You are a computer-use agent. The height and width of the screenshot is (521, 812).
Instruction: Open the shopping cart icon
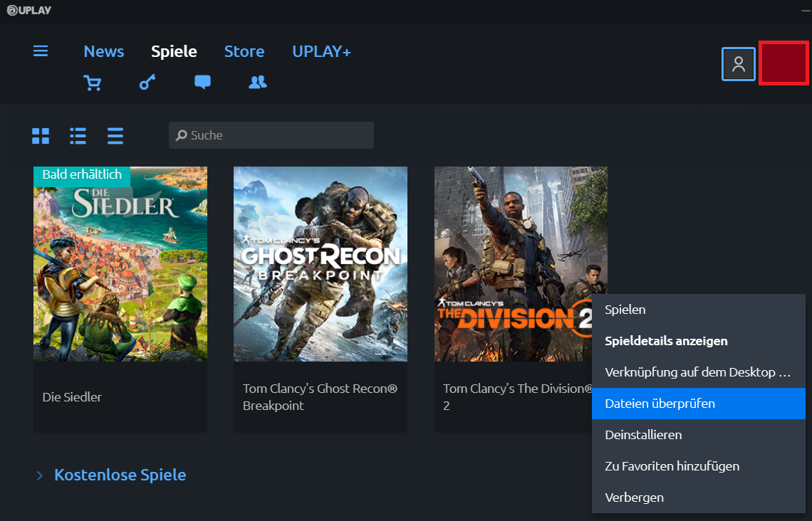[92, 83]
